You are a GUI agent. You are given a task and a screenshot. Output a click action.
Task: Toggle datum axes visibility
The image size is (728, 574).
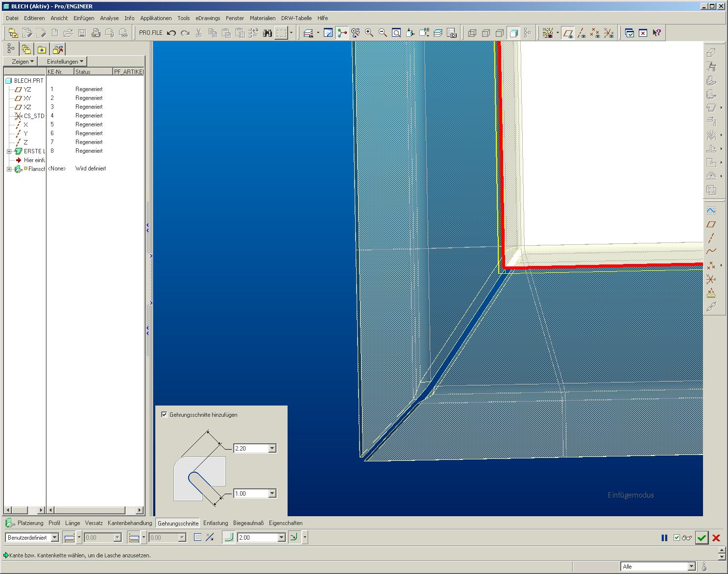click(582, 33)
